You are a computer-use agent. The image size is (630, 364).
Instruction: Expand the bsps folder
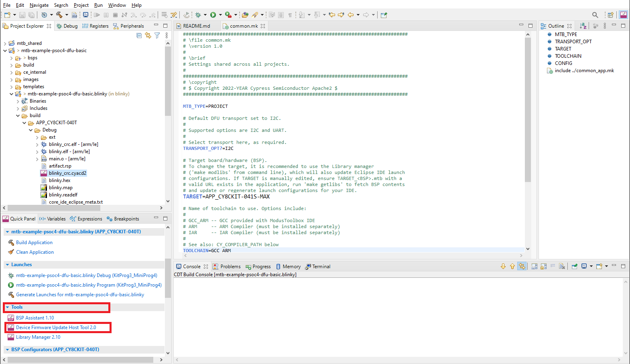click(x=11, y=58)
